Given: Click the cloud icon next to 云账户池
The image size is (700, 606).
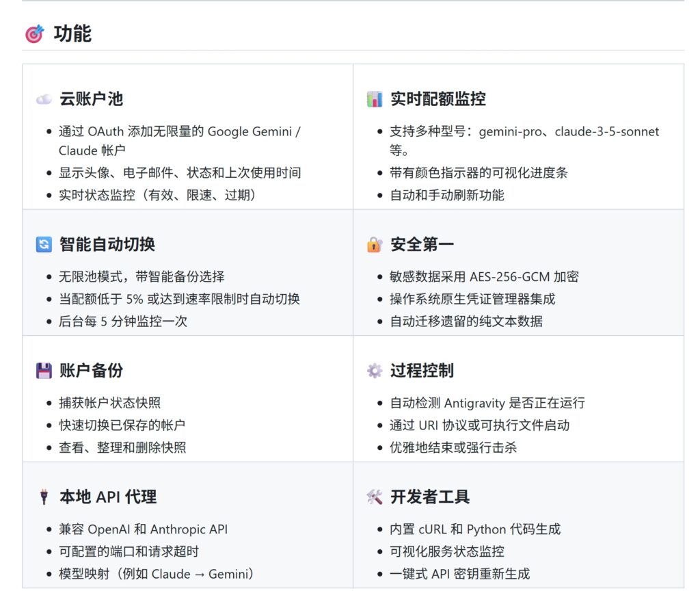Looking at the screenshot, I should point(44,99).
